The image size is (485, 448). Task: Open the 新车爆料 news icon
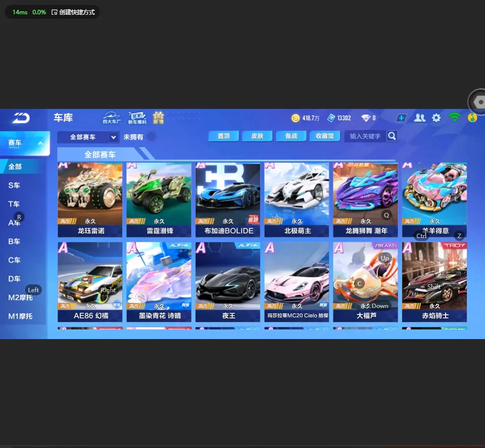click(x=137, y=118)
